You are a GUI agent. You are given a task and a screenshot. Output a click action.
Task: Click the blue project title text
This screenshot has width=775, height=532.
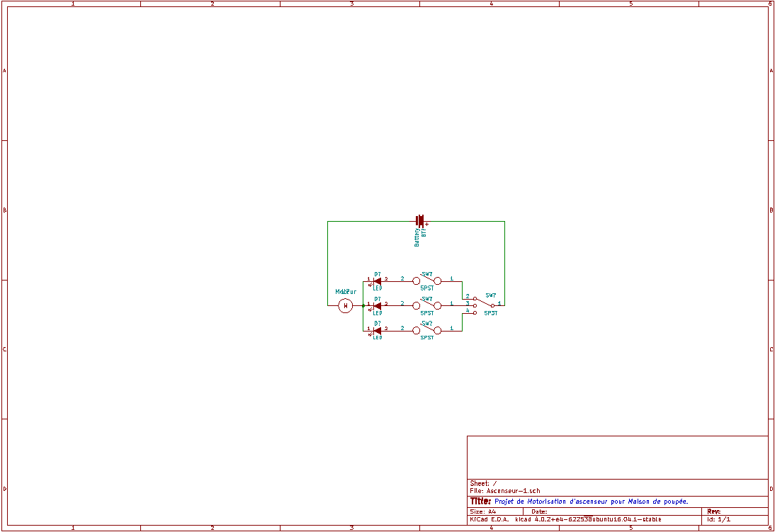(x=591, y=502)
